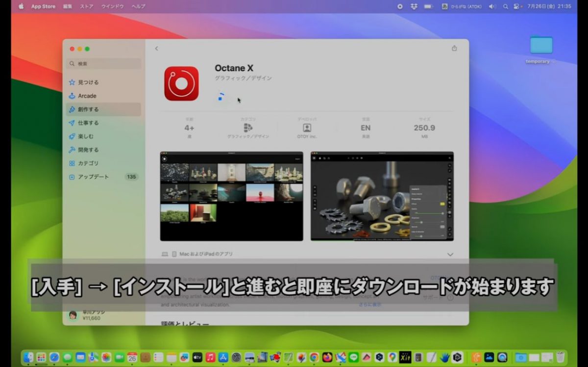Open the bolts render screenshot thumbnail
This screenshot has width=588, height=367.
[x=382, y=196]
